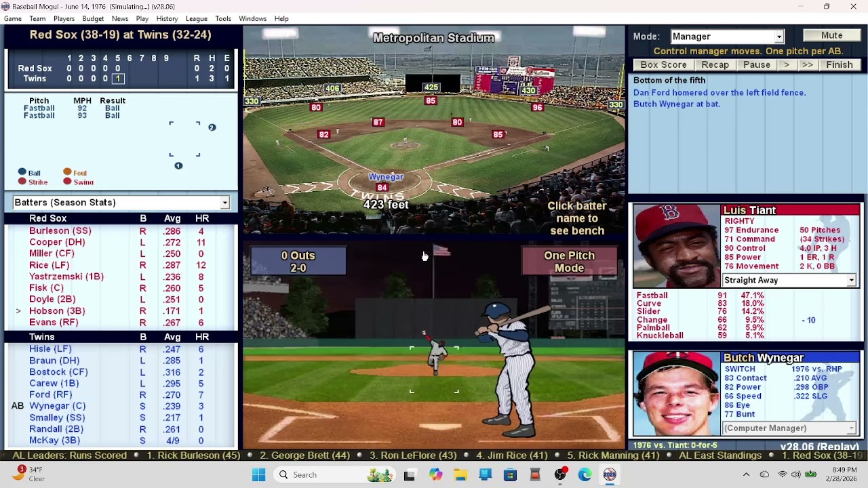
Task: Select Yastrzemski (1B) in the lineup
Action: (66, 277)
